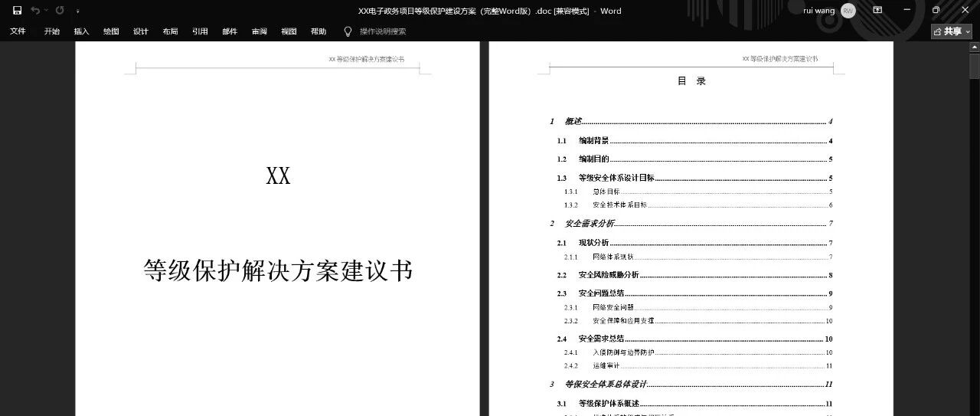Image resolution: width=980 pixels, height=416 pixels.
Task: Switch to the 布局 ribbon tab
Action: (170, 31)
